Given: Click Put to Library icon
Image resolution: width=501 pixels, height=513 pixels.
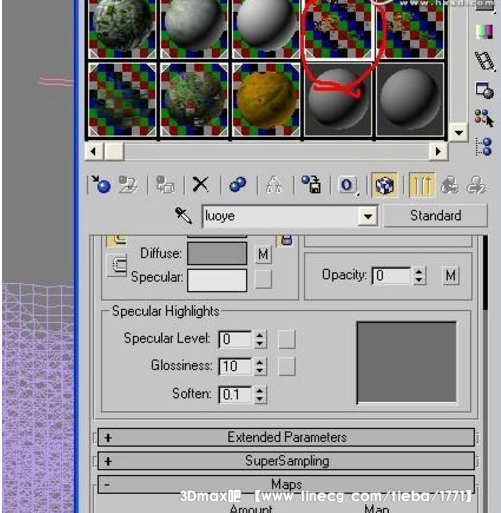Looking at the screenshot, I should click(x=311, y=184).
